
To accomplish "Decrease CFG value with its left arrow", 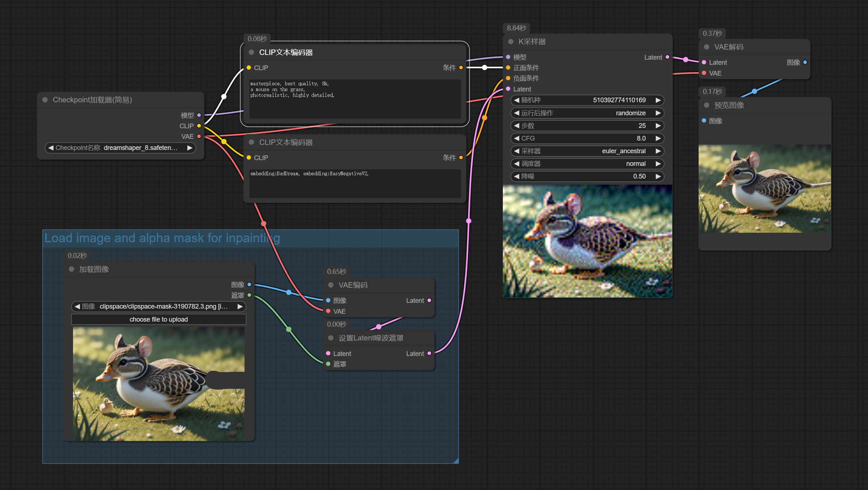I will (517, 138).
